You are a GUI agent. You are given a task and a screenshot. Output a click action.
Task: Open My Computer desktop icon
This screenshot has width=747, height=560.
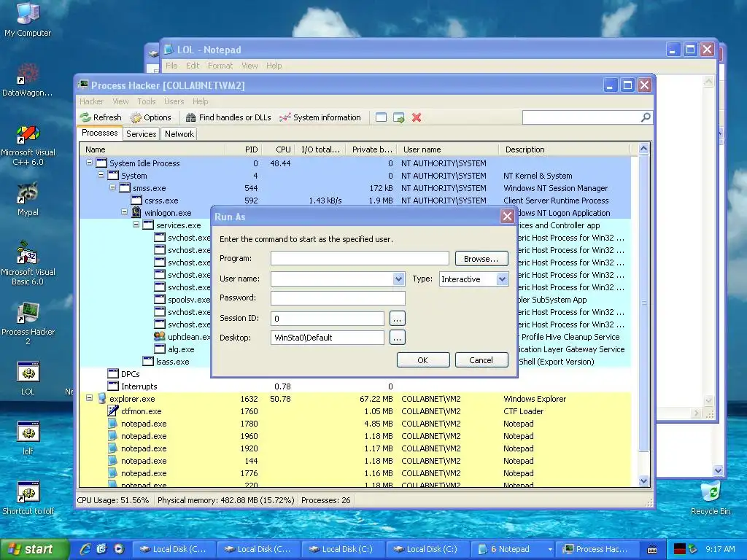click(x=28, y=19)
